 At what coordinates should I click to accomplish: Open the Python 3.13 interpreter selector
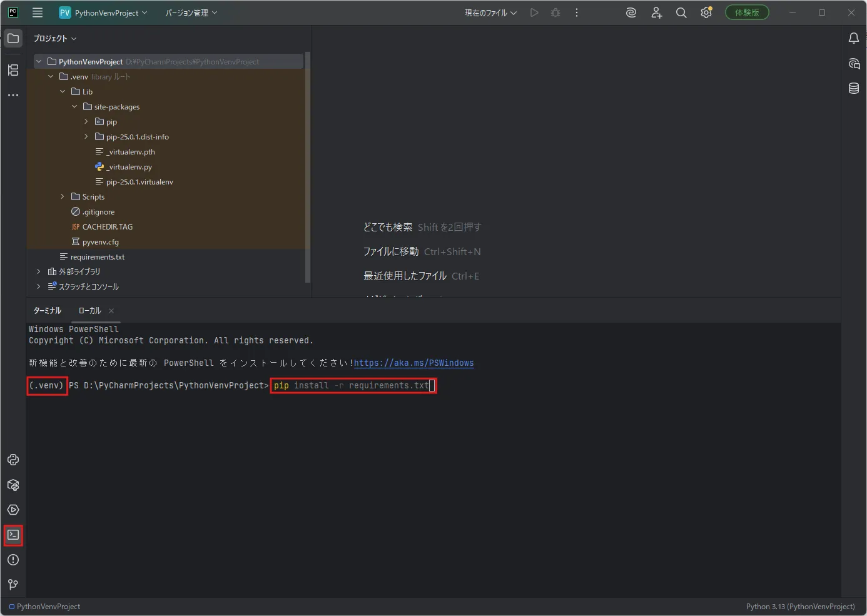pyautogui.click(x=800, y=607)
